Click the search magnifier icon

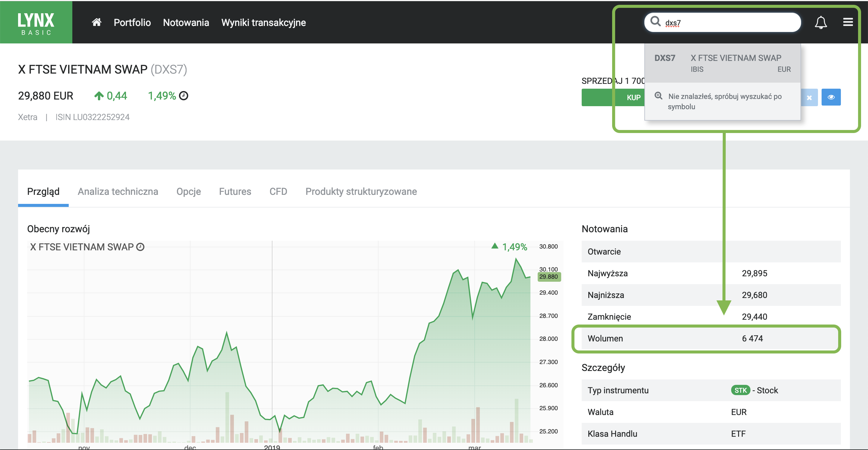pos(655,22)
